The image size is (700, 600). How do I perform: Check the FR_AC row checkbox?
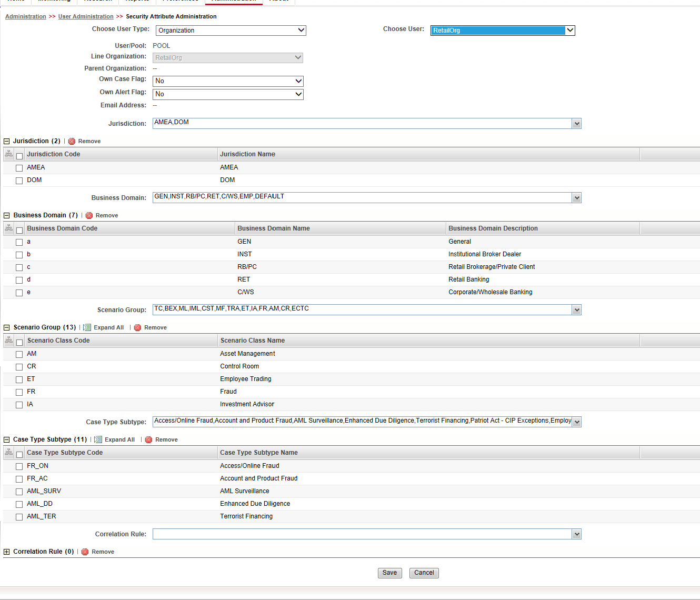[19, 479]
